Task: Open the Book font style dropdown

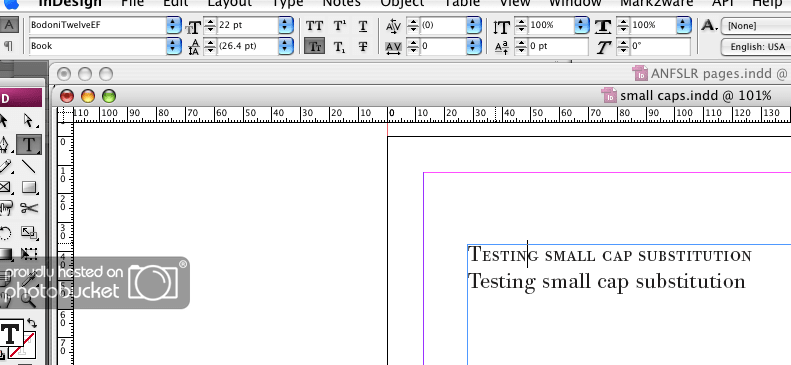Action: pos(174,46)
